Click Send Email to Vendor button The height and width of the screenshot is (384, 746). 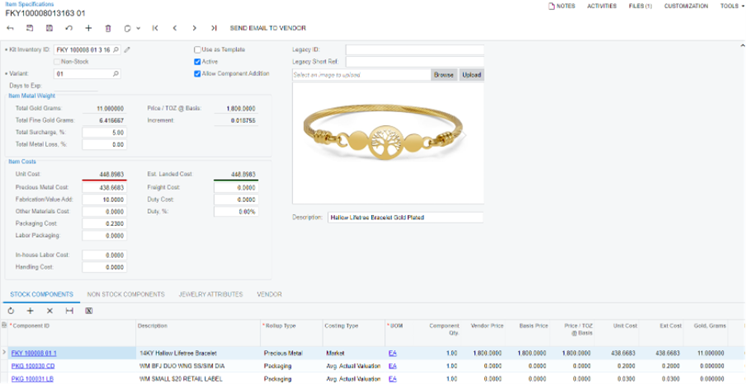pos(268,29)
